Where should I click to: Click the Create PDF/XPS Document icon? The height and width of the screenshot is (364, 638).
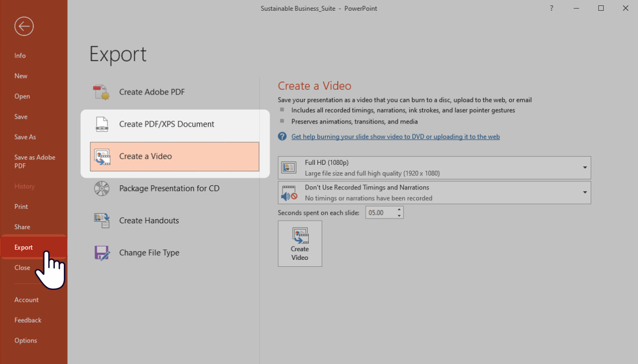tap(102, 124)
